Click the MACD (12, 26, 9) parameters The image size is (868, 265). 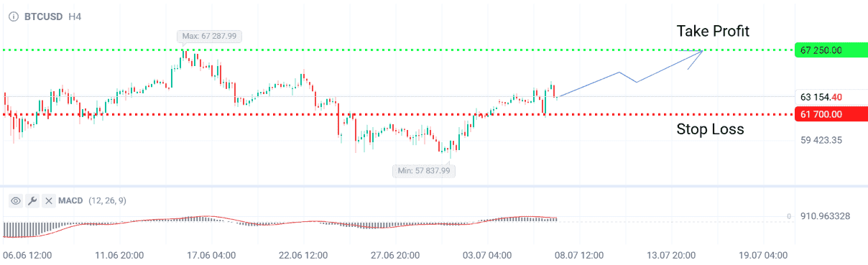pyautogui.click(x=107, y=201)
